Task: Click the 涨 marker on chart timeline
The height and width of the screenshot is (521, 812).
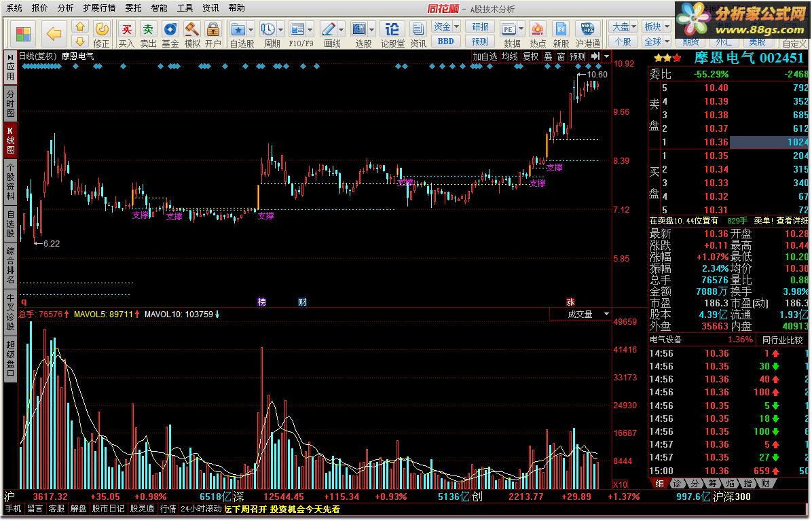Action: (x=570, y=302)
